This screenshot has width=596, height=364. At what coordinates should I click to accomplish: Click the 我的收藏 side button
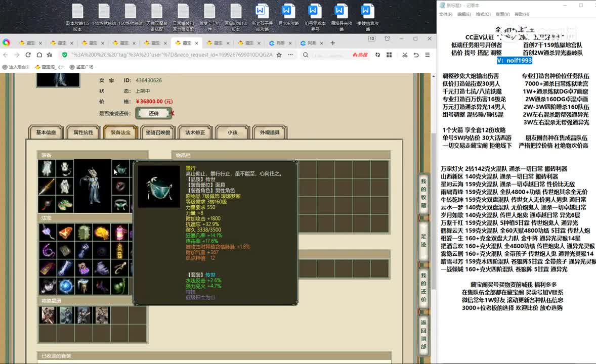[x=423, y=194]
